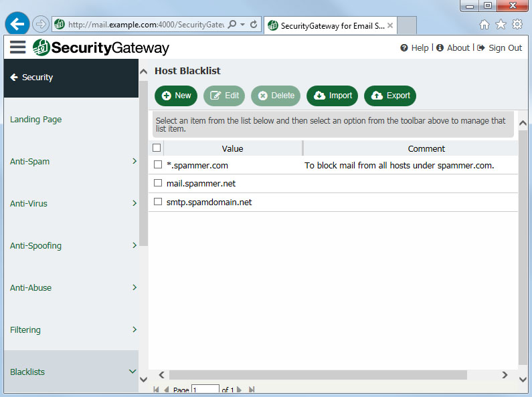Click Sign Out
The width and height of the screenshot is (532, 397).
(499, 47)
